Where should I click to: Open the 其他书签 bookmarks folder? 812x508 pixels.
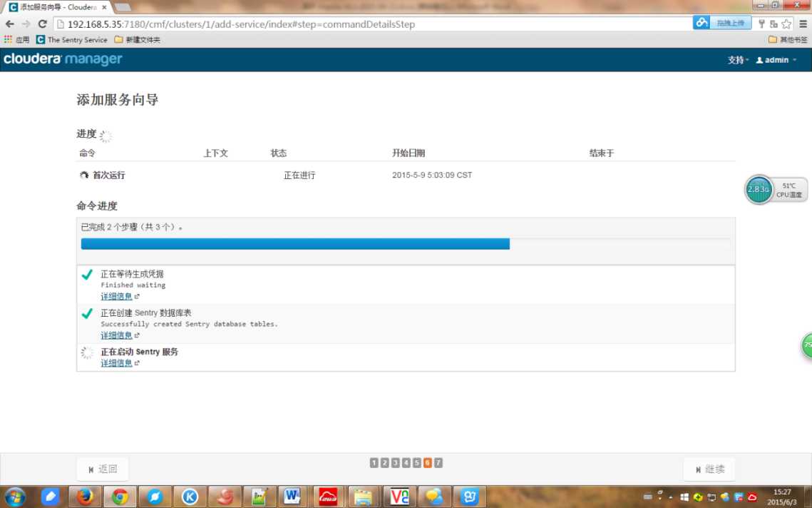[x=788, y=39]
